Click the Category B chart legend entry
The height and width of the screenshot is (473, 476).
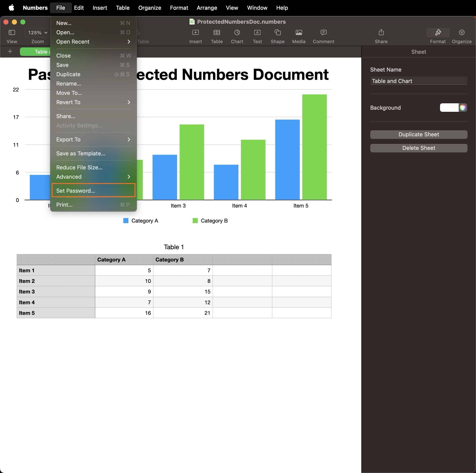(x=210, y=220)
